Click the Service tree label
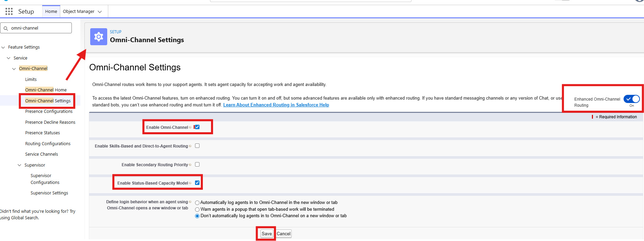 coord(20,58)
